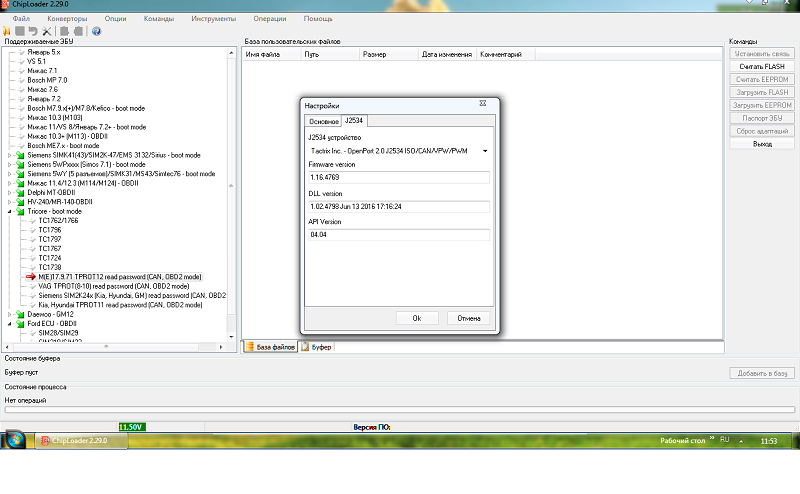Viewport: 800px width, 494px height.
Task: Click the ECU tree horizontal scrollbar
Action: [x=115, y=347]
